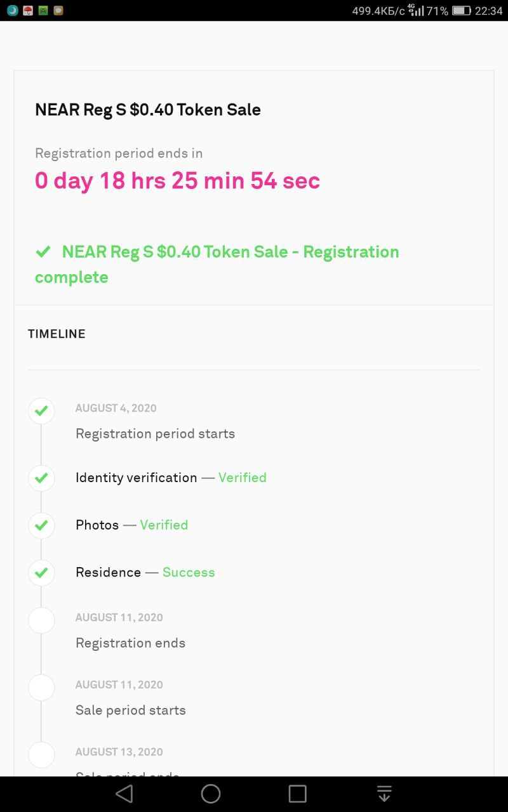Tap the 4G signal strength icon
The image size is (508, 812).
(416, 10)
